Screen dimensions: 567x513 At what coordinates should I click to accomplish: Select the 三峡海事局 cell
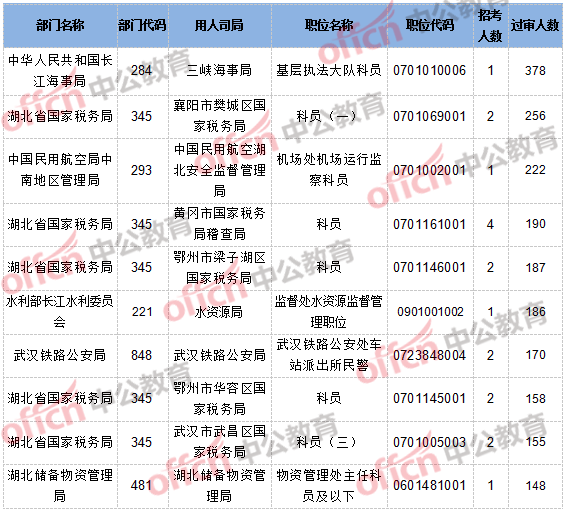tap(219, 70)
